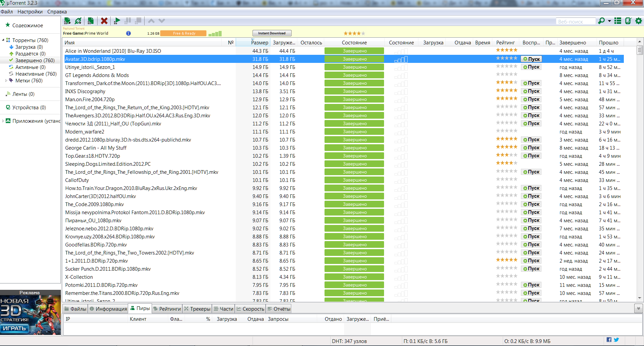
Task: Click the Add Torrent toolbar icon
Action: click(67, 21)
